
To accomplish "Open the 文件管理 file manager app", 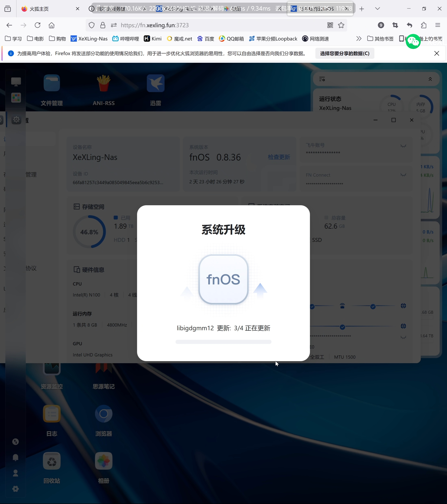I will click(x=52, y=83).
